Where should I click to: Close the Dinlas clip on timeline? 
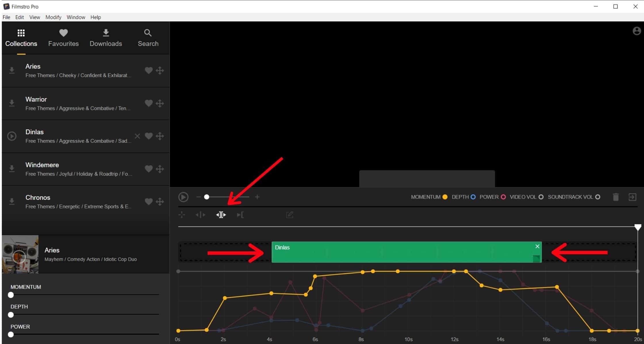tap(537, 246)
